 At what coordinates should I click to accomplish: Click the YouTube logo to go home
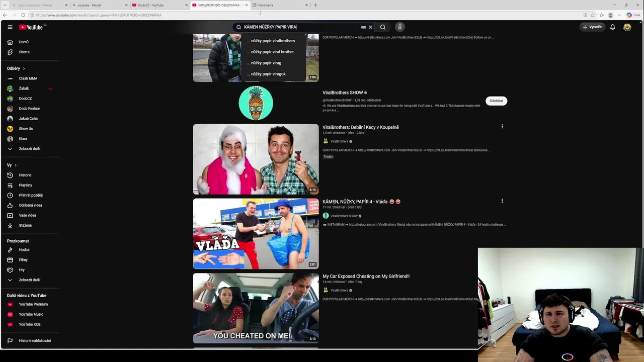[31, 27]
